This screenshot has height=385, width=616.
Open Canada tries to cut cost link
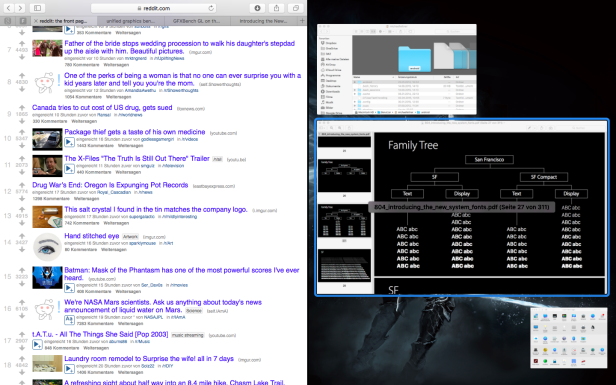102,108
